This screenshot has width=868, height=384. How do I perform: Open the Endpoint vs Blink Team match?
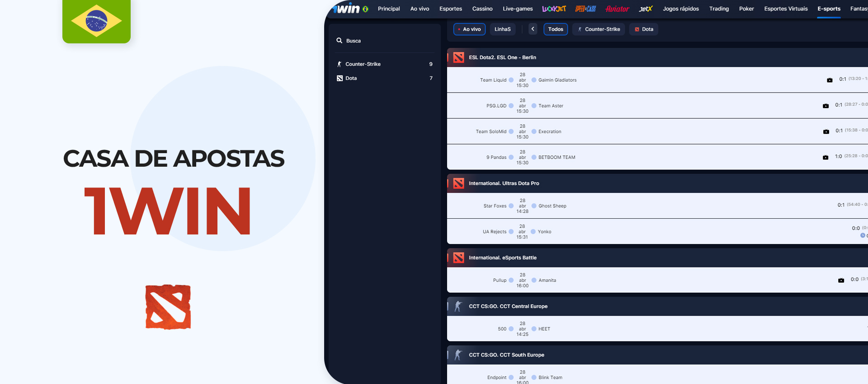point(657,375)
